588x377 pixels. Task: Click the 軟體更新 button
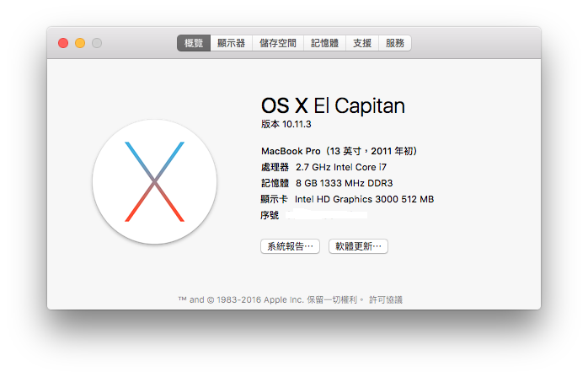tap(359, 246)
